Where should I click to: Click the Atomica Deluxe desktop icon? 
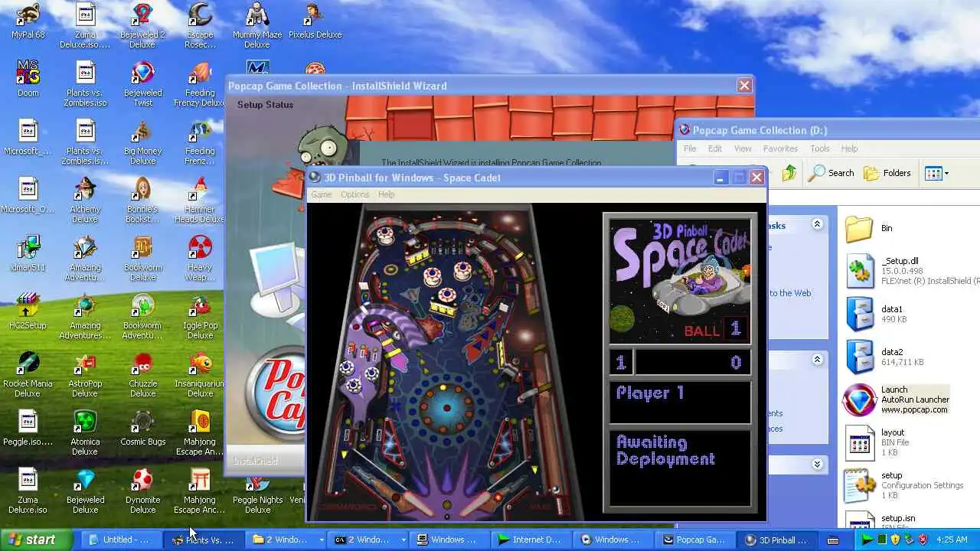pos(85,433)
